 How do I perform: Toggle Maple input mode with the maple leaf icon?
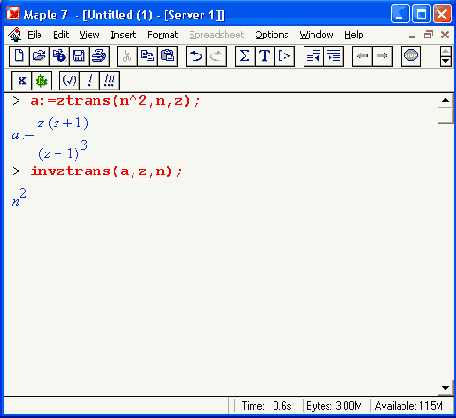(x=42, y=81)
